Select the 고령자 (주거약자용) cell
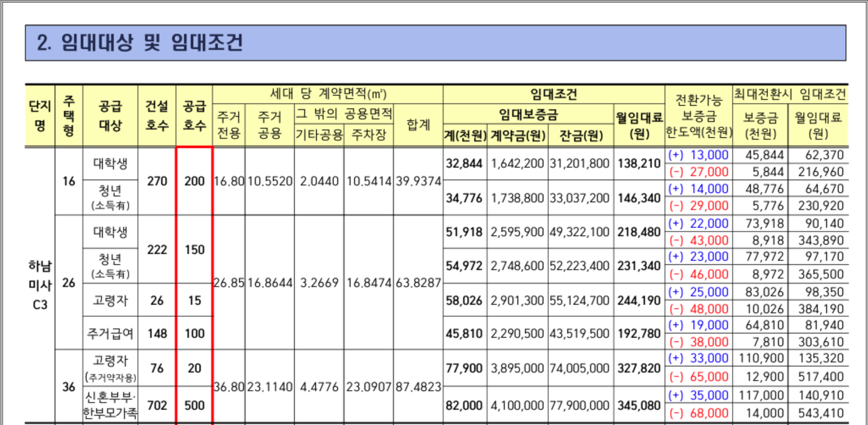This screenshot has width=868, height=425. tap(110, 368)
